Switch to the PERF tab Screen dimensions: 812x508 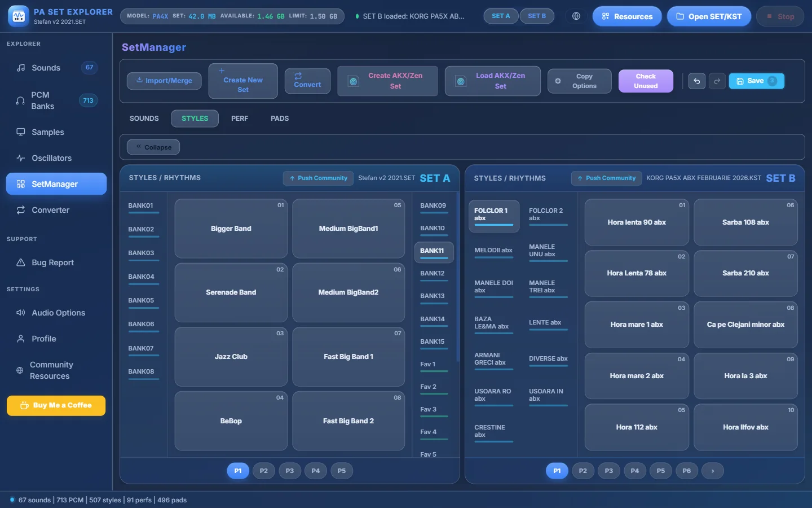click(x=240, y=119)
